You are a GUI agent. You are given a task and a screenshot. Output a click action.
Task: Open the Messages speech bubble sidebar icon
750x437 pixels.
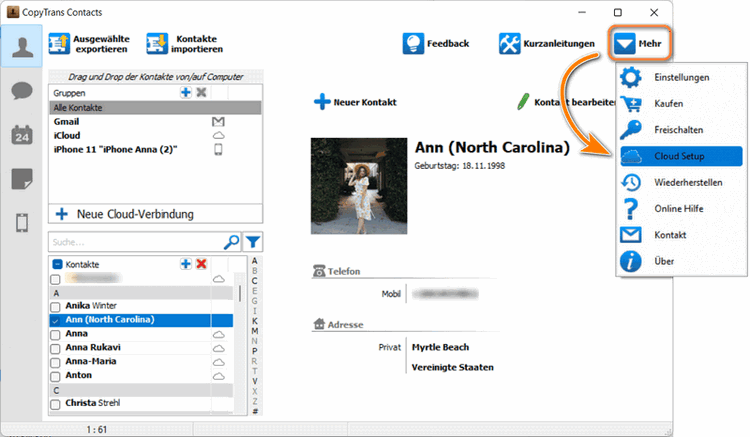[22, 90]
